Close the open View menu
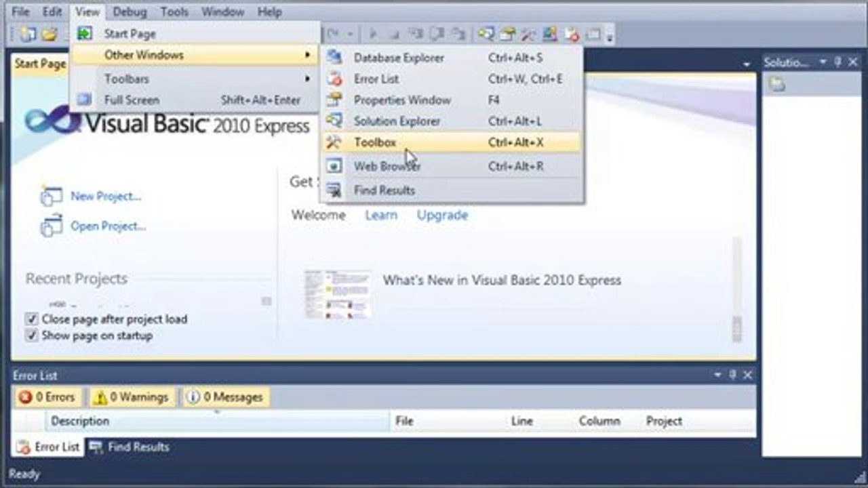Screen dimensions: 868x488 [87, 12]
